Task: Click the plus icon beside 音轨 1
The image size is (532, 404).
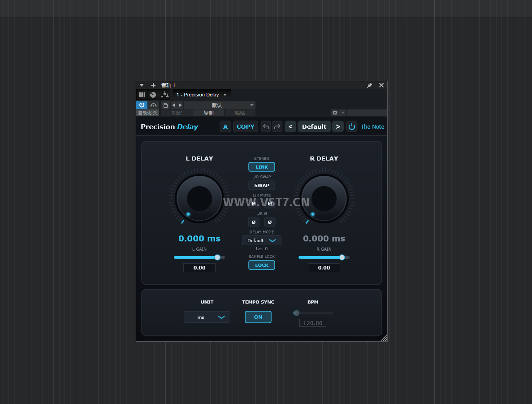Action: point(153,85)
